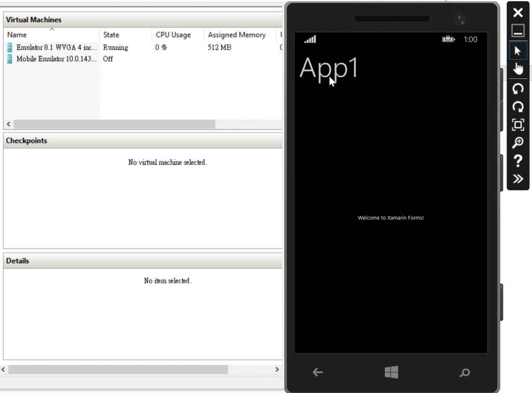Tap the Windows Start button on phone
532x393 pixels.
coord(391,372)
